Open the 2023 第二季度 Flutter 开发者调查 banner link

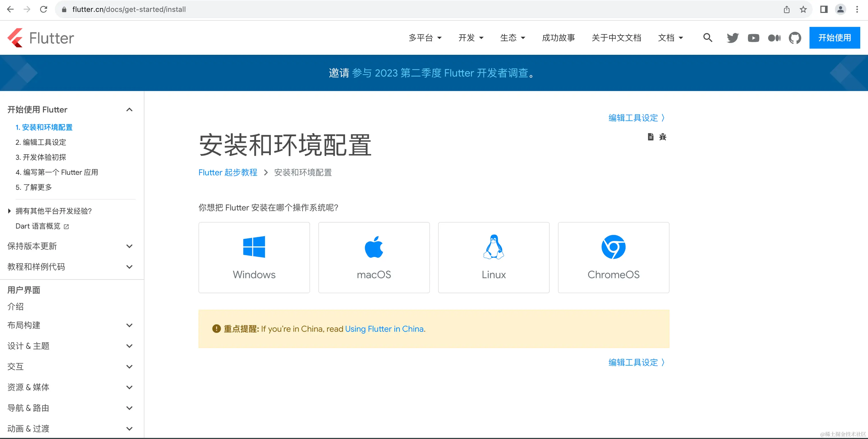[x=440, y=73]
